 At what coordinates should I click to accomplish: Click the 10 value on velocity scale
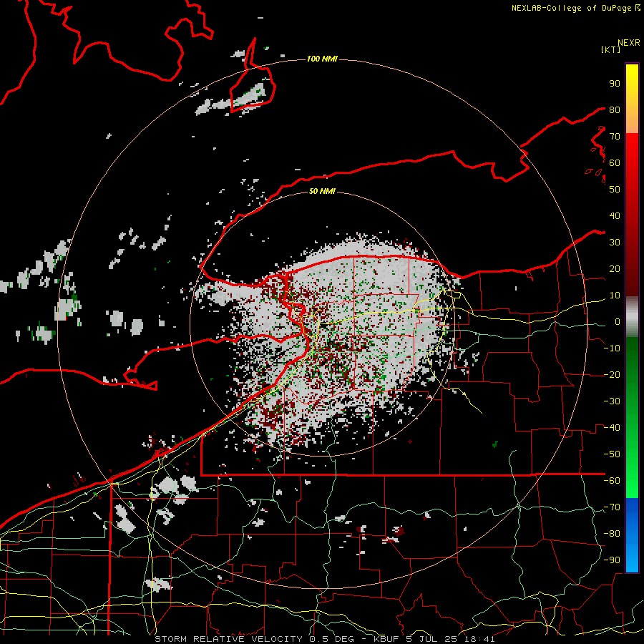[615, 296]
